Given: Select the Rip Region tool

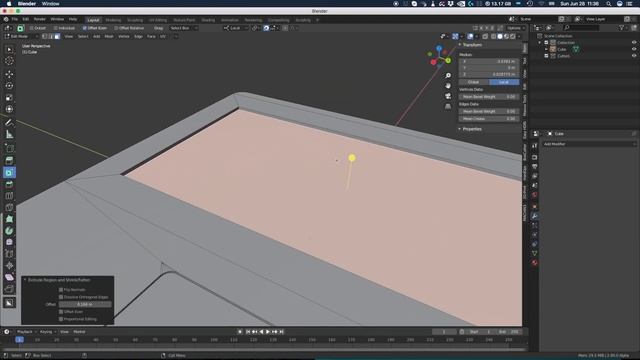Looking at the screenshot, I should pyautogui.click(x=9, y=289).
